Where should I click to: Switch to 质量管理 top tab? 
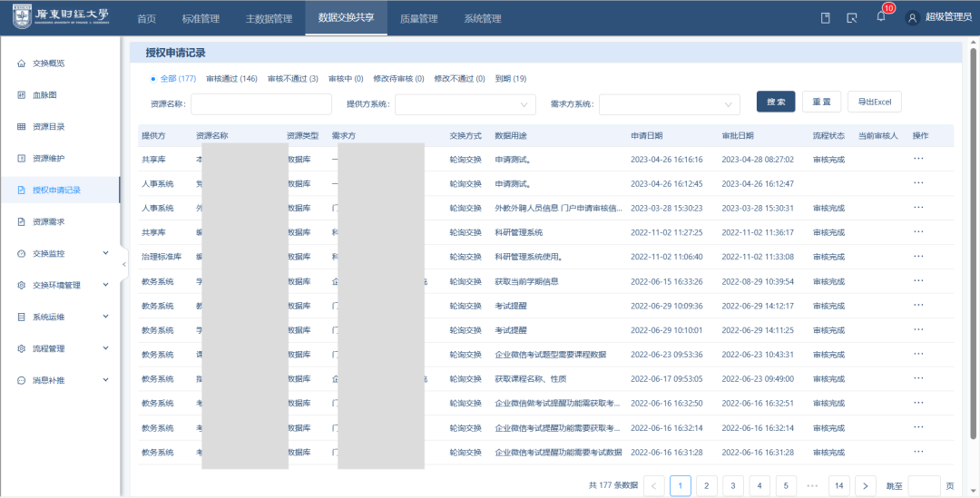pos(417,18)
